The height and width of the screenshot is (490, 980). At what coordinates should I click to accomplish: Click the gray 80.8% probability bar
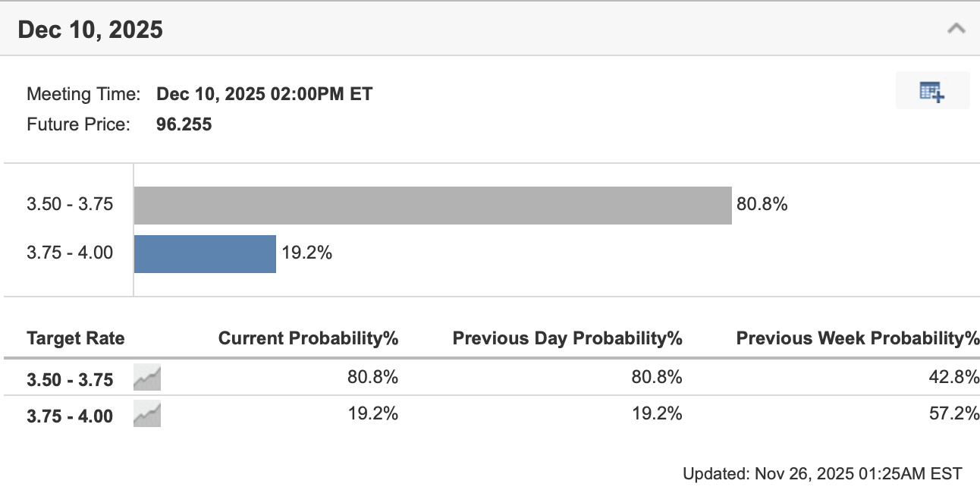(432, 206)
